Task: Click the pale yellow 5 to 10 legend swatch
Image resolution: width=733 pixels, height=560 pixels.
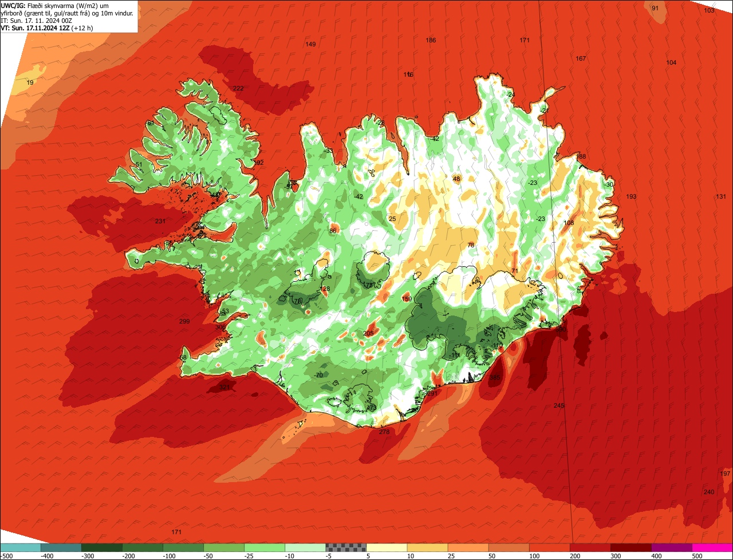Action: click(x=387, y=547)
